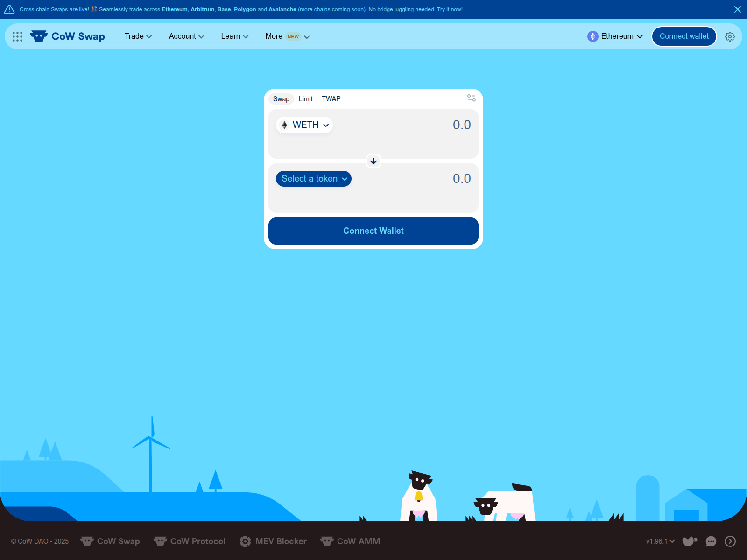The image size is (747, 560).
Task: Expand the Account menu
Action: coord(186,36)
